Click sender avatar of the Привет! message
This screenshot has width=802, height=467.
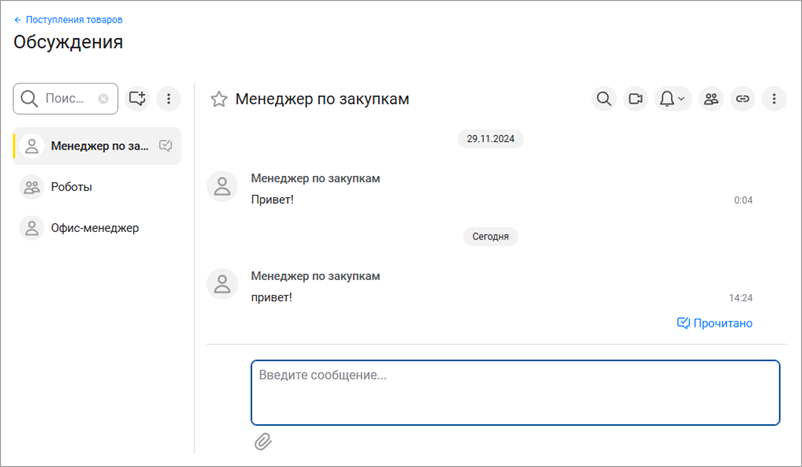pyautogui.click(x=221, y=186)
